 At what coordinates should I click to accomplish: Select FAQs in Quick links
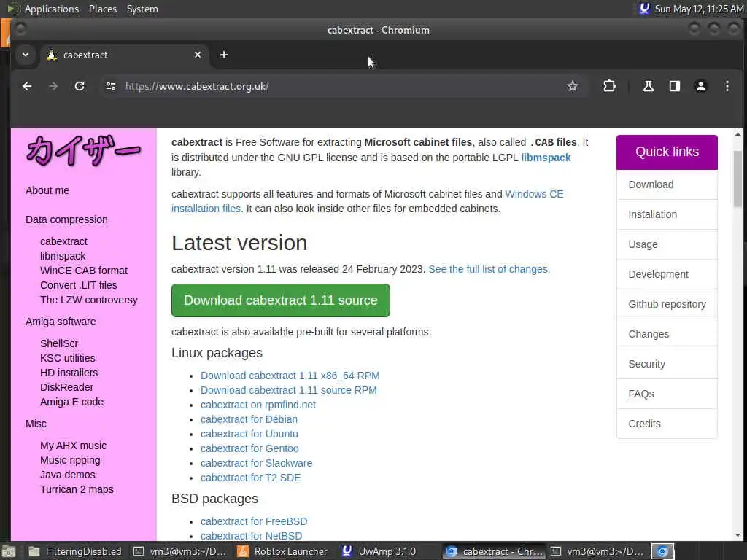tap(667, 394)
